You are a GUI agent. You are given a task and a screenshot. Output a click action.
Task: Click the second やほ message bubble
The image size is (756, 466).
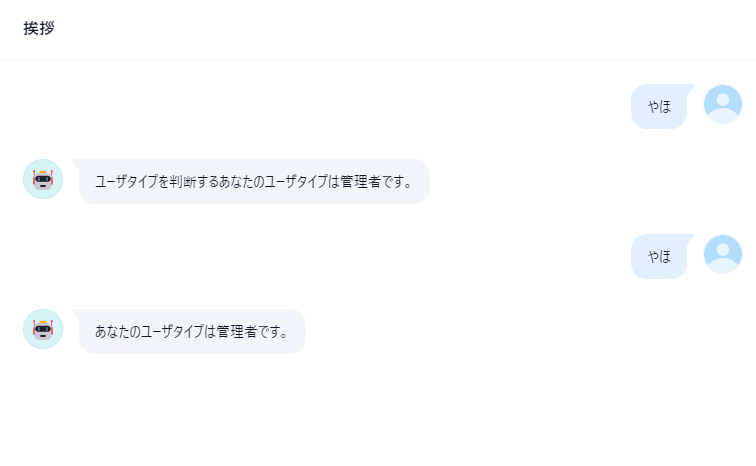pos(659,256)
